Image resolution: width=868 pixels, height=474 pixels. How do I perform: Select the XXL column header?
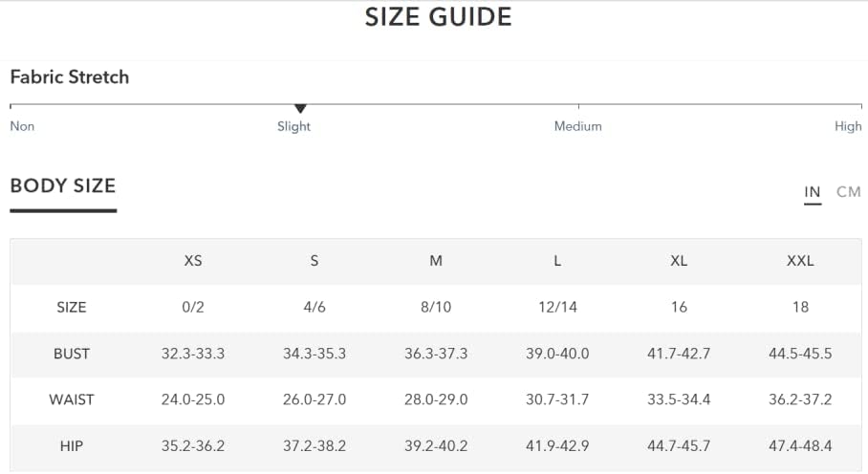tap(800, 261)
